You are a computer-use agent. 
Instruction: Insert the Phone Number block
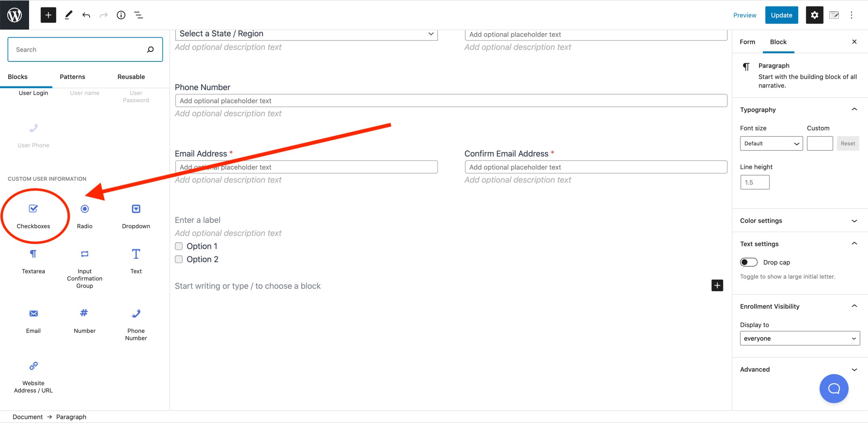pos(136,324)
